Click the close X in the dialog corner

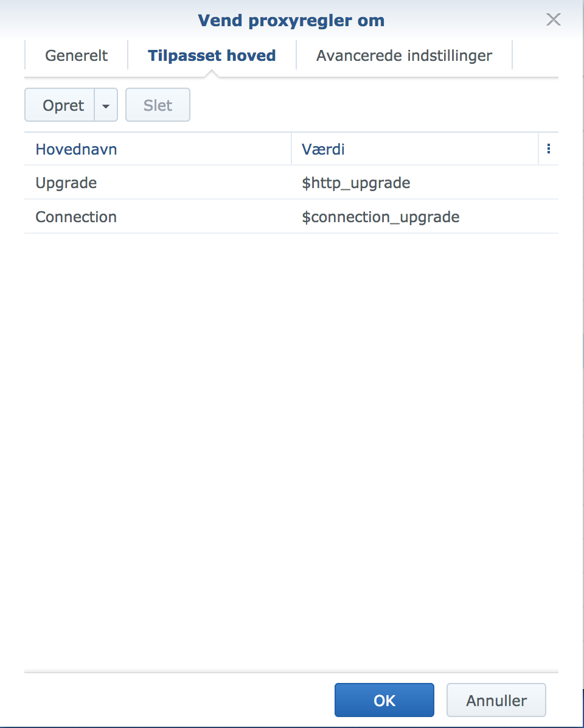pyautogui.click(x=553, y=19)
